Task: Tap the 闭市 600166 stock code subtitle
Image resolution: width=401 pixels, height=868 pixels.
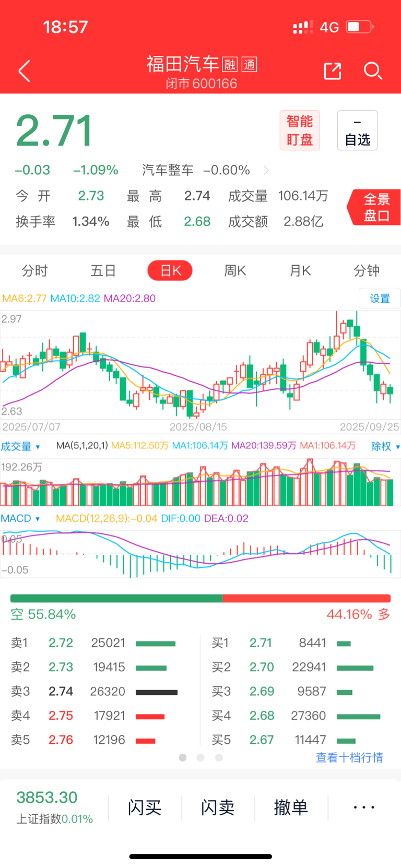Action: click(202, 84)
